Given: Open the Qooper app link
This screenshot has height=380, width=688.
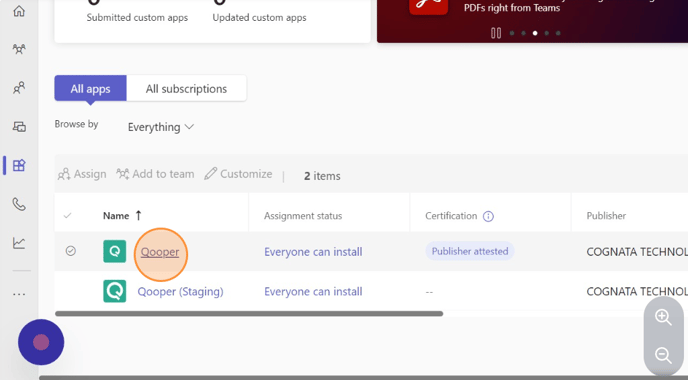Looking at the screenshot, I should pyautogui.click(x=160, y=252).
